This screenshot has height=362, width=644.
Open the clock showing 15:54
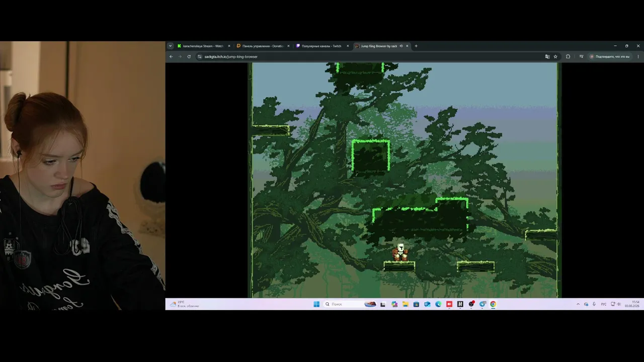[x=632, y=304]
